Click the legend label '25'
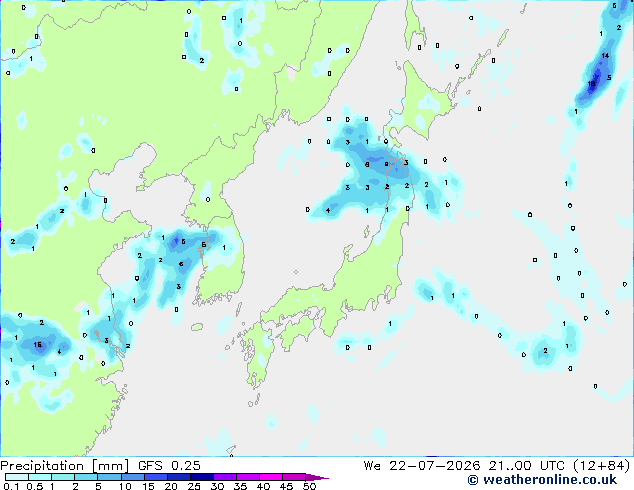 (194, 486)
